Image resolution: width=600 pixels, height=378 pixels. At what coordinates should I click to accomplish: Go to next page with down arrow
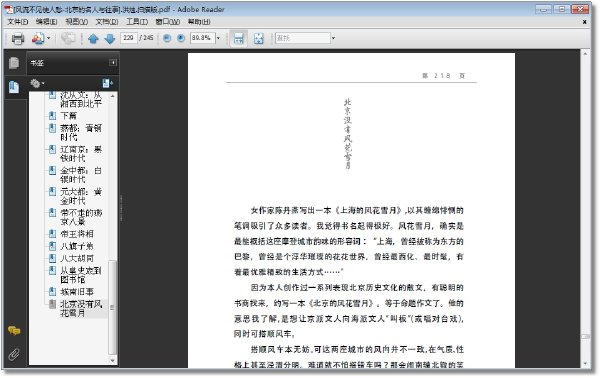tap(110, 38)
